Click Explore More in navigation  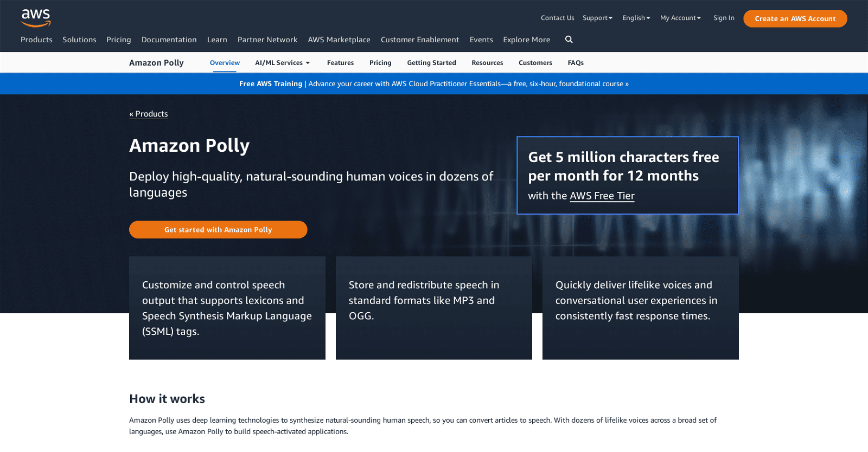[526, 40]
